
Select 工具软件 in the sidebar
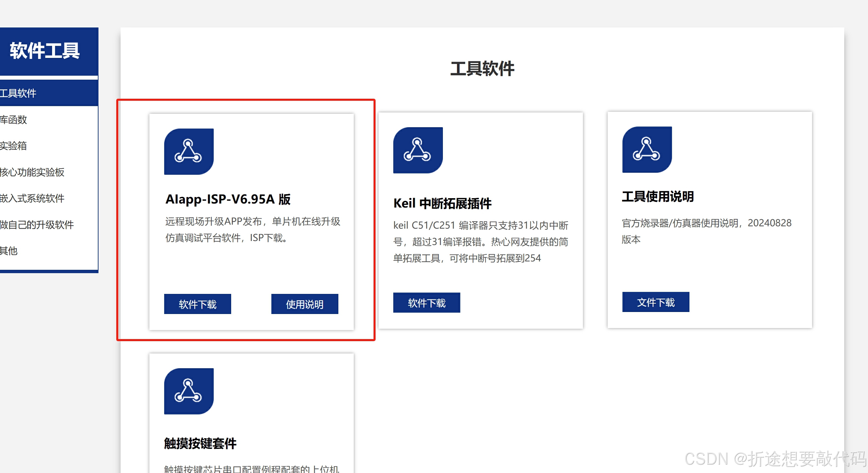point(18,93)
